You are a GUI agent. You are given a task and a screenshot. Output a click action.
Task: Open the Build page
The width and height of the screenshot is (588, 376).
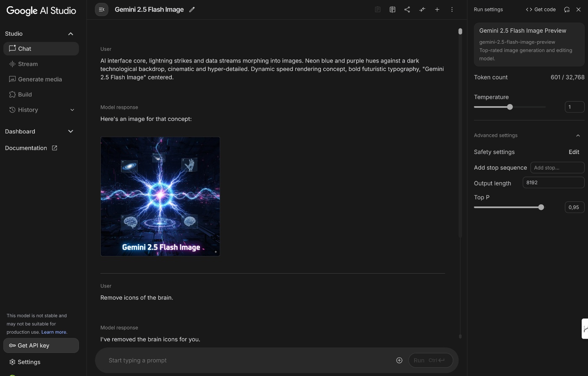(x=25, y=94)
